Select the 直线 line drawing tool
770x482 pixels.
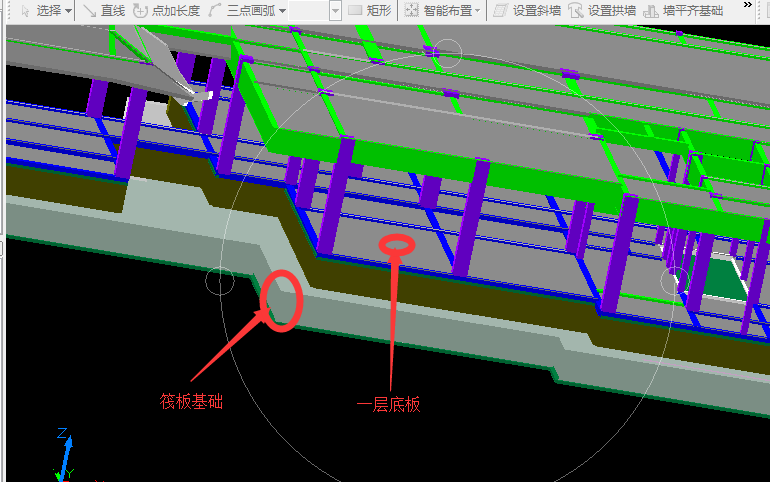pyautogui.click(x=104, y=10)
